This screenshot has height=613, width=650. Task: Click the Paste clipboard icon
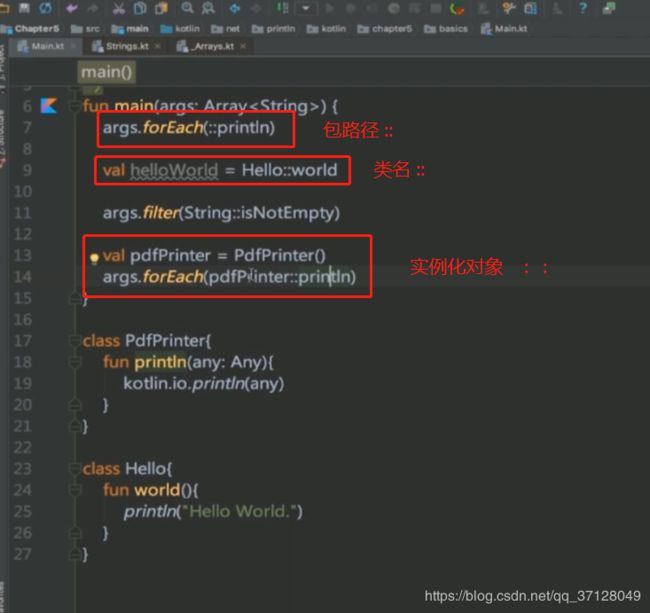coord(161,8)
